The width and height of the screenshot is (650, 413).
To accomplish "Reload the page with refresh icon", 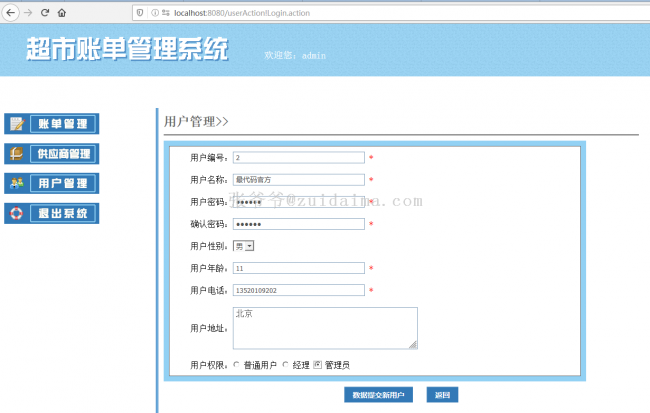I will (44, 12).
